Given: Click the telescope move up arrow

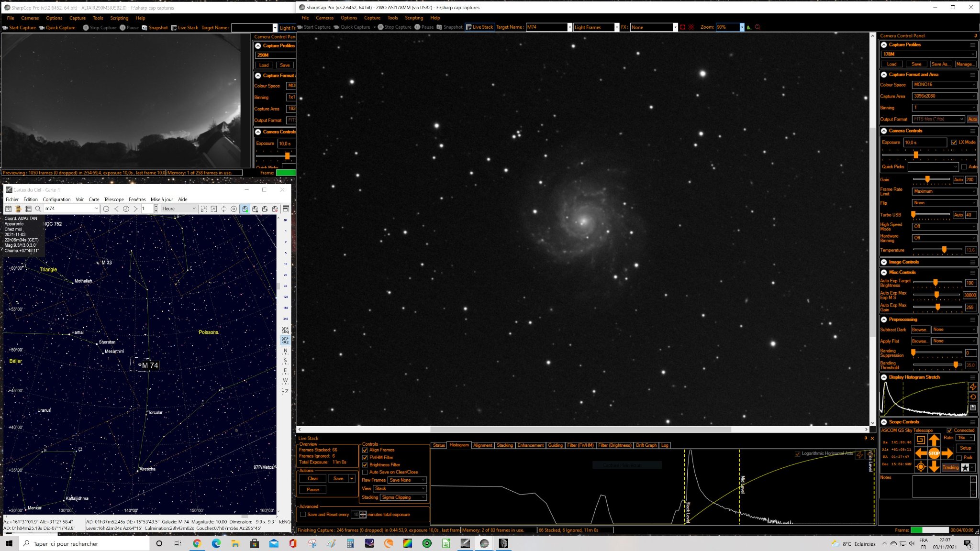Looking at the screenshot, I should pyautogui.click(x=934, y=440).
